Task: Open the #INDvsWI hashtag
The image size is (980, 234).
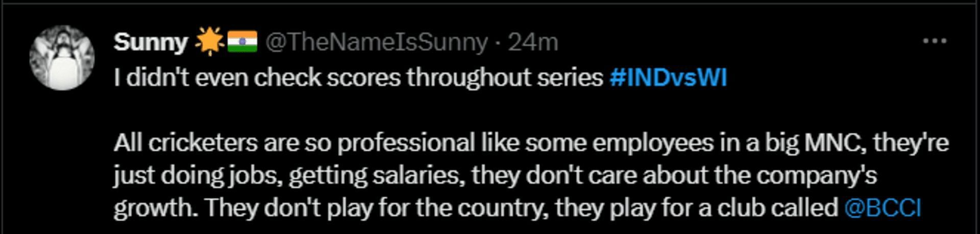Action: point(668,78)
